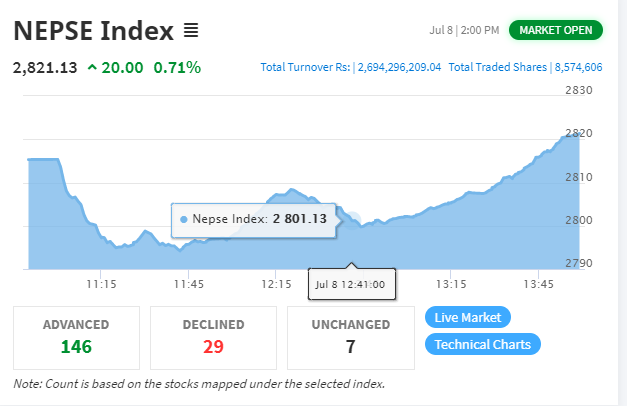Open the Live Market page

click(x=468, y=317)
